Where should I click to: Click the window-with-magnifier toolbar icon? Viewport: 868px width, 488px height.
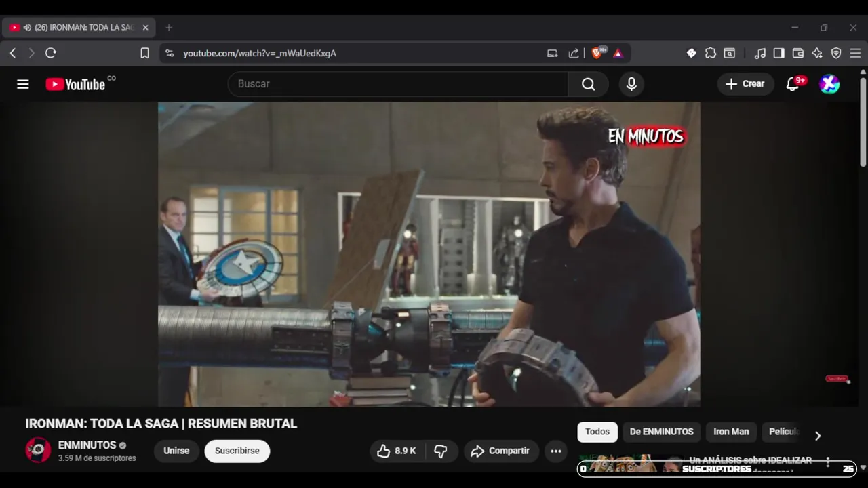tap(730, 53)
